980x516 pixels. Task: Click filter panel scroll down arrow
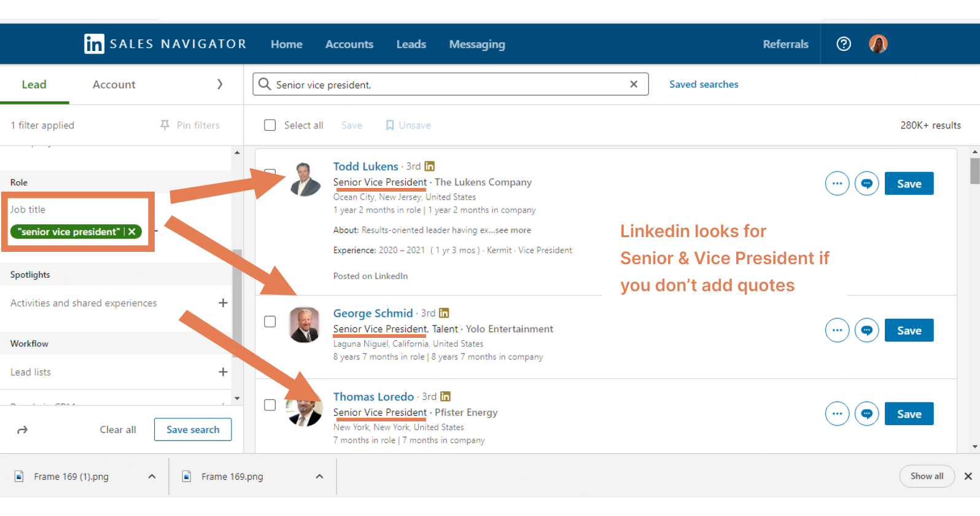click(237, 398)
